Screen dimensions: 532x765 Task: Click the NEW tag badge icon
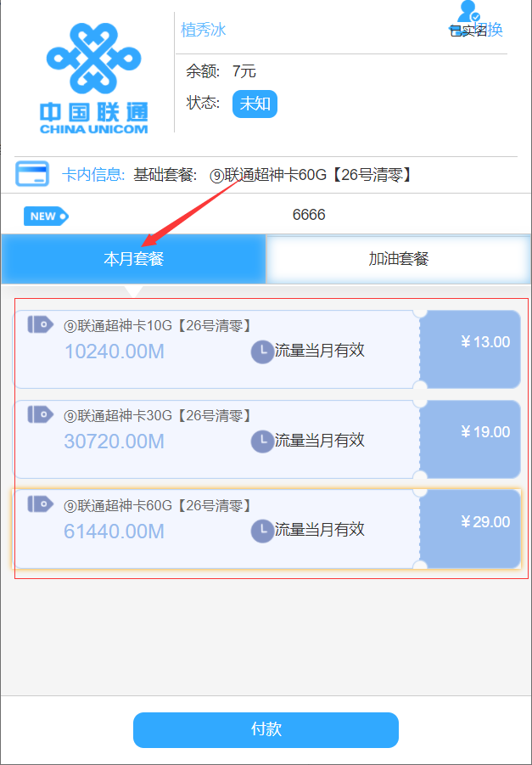pos(47,217)
